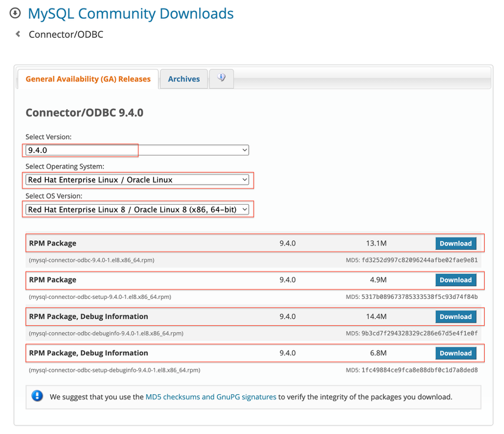Open the Select Version dropdown showing 9.4.0

pyautogui.click(x=137, y=150)
